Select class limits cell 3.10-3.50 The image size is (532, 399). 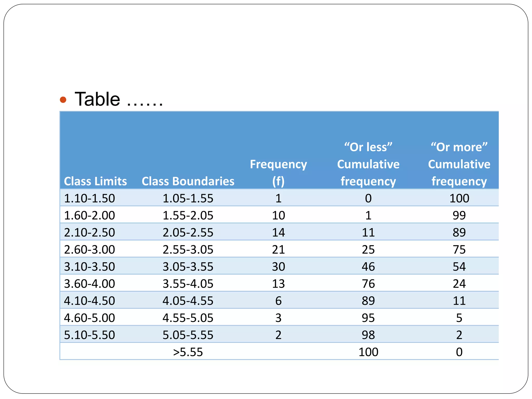[x=89, y=267]
